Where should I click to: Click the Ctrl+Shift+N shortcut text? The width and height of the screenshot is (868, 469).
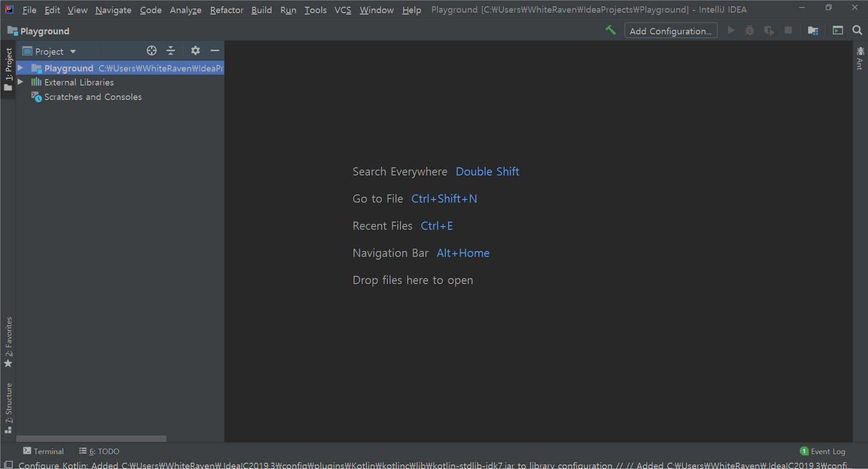pos(444,199)
